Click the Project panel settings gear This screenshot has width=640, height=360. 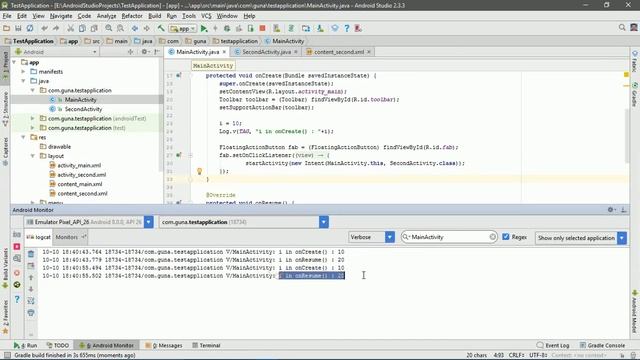[x=144, y=52]
